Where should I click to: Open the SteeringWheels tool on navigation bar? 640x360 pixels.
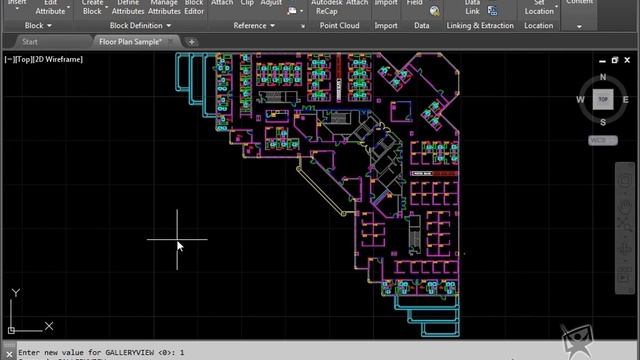tap(624, 180)
